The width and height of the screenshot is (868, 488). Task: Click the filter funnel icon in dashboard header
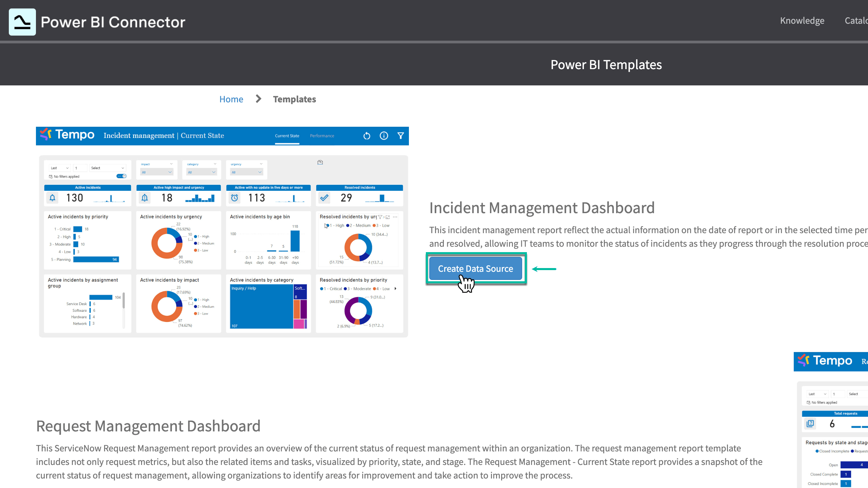click(400, 136)
